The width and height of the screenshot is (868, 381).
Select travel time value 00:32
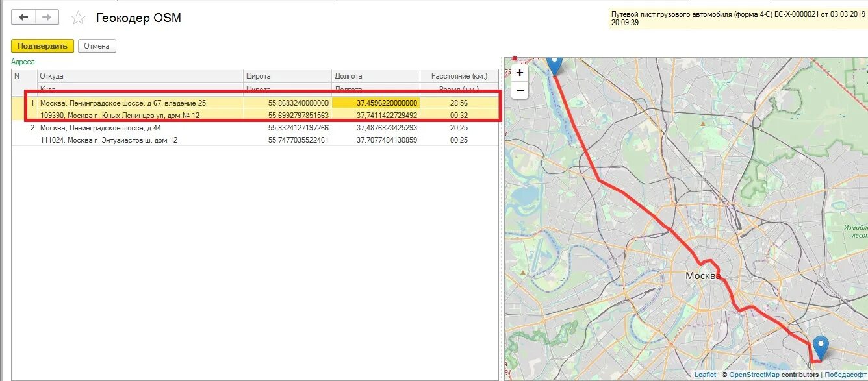pyautogui.click(x=459, y=115)
